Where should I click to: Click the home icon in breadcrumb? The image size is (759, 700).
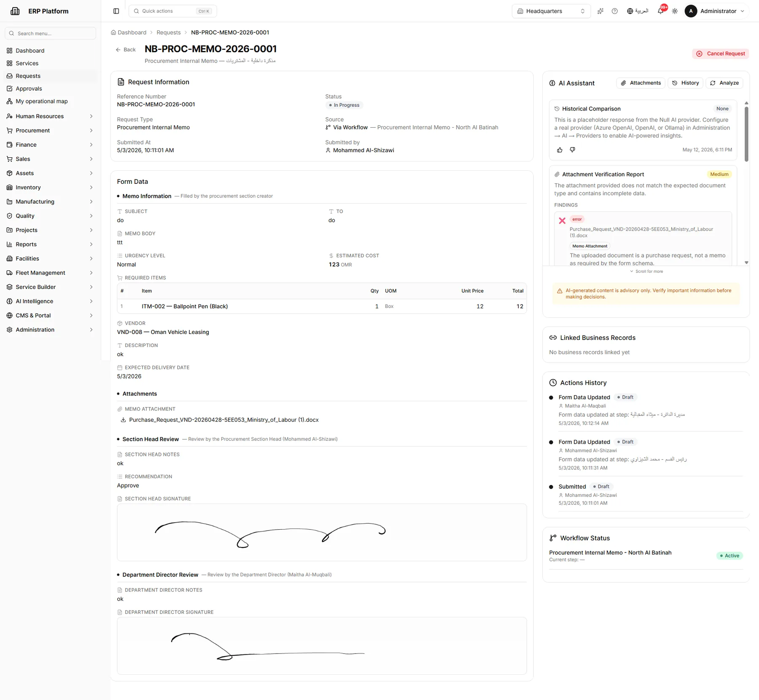click(x=113, y=32)
